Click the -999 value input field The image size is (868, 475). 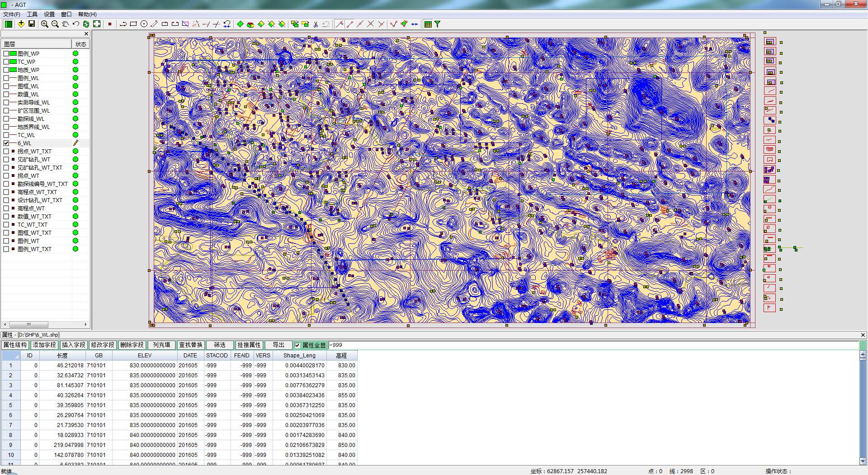[593, 345]
